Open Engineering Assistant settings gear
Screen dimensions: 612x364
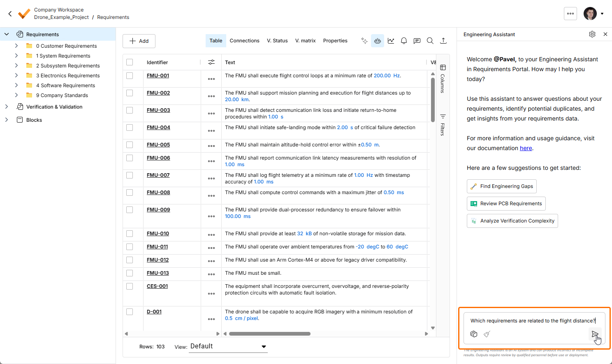point(592,34)
